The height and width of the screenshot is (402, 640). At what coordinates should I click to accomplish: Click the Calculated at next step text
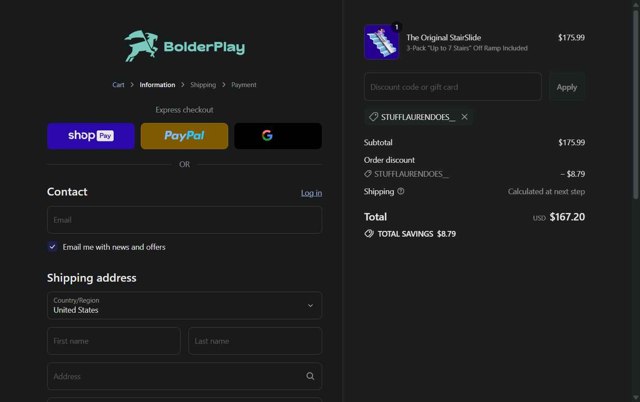click(546, 191)
